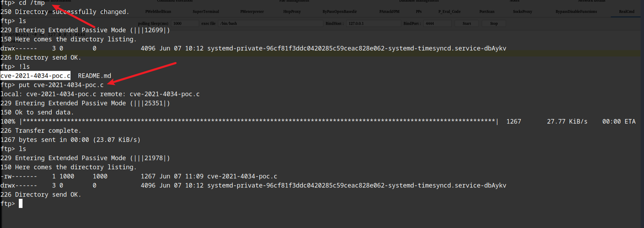Edit the BindHost 127.0.0.1 field
The image size is (644, 228).
click(373, 23)
